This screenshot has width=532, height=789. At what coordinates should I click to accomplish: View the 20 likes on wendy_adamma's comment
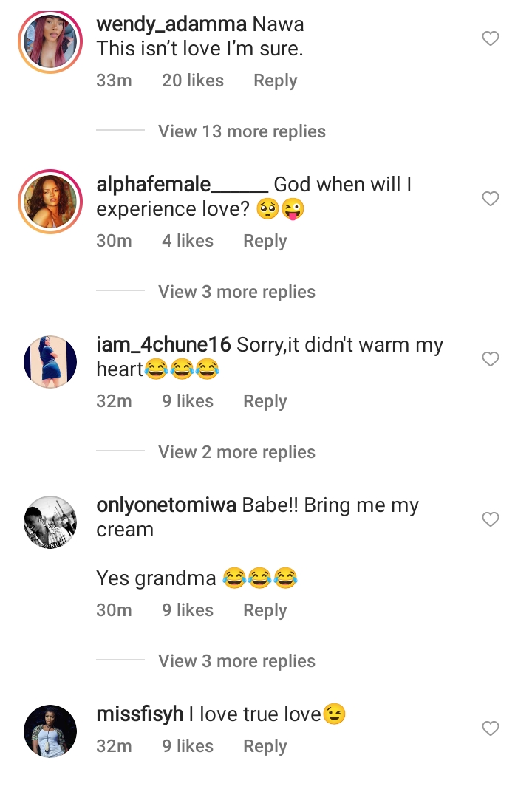coord(192,81)
